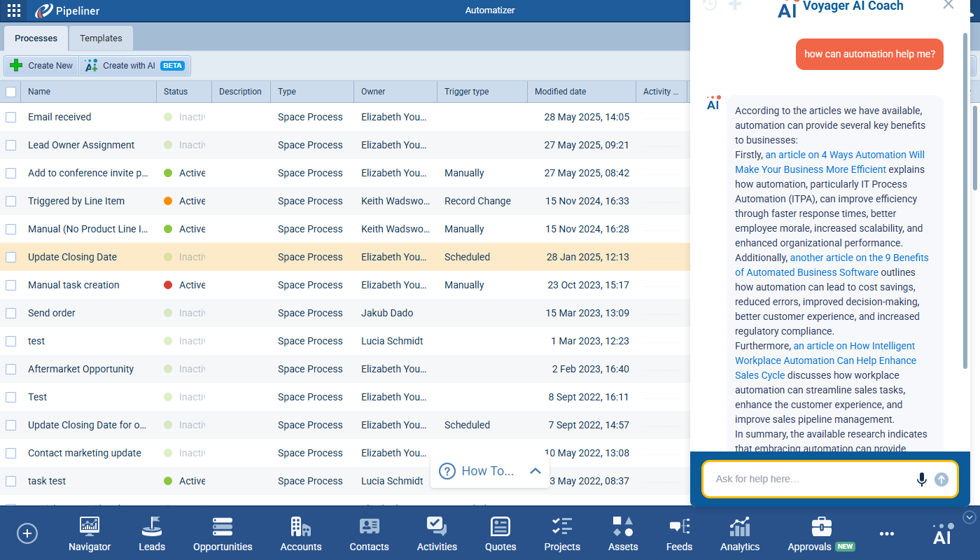The width and height of the screenshot is (980, 560).
Task: Open the Analytics chart icon
Action: coord(740,527)
